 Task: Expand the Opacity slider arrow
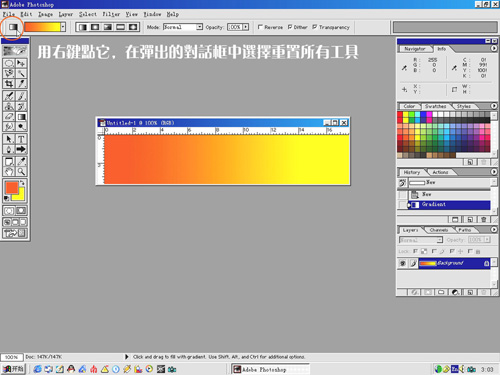pyautogui.click(x=246, y=27)
